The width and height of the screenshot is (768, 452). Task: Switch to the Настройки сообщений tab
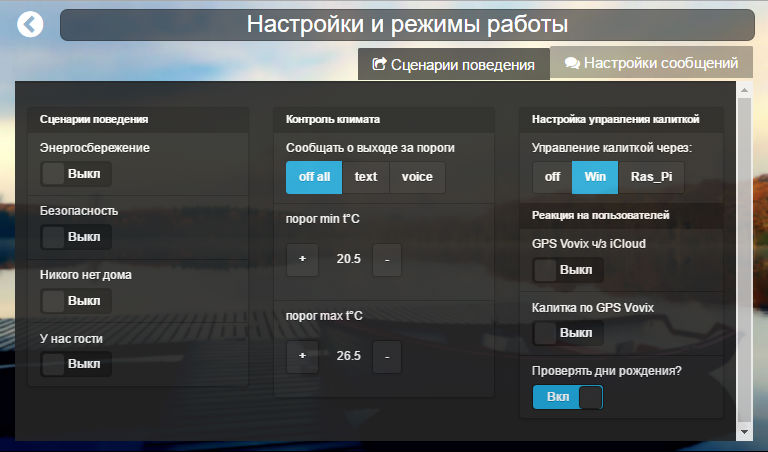tap(651, 63)
